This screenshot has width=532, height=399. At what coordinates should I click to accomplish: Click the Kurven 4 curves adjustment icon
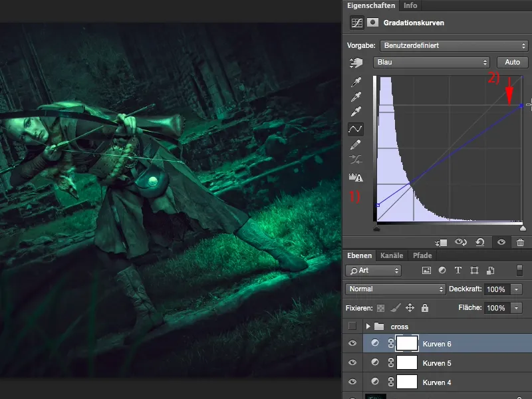(x=375, y=381)
